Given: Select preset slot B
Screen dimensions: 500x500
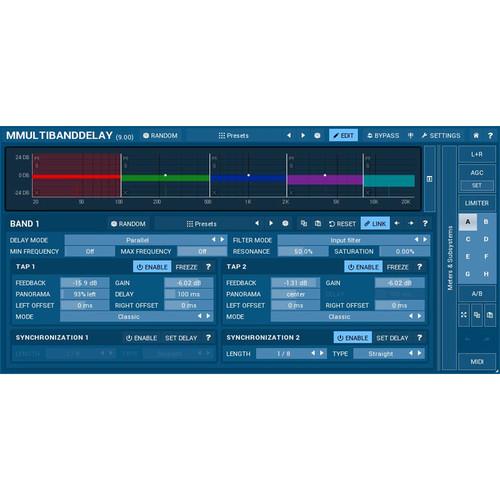Looking at the screenshot, I should pyautogui.click(x=486, y=222).
